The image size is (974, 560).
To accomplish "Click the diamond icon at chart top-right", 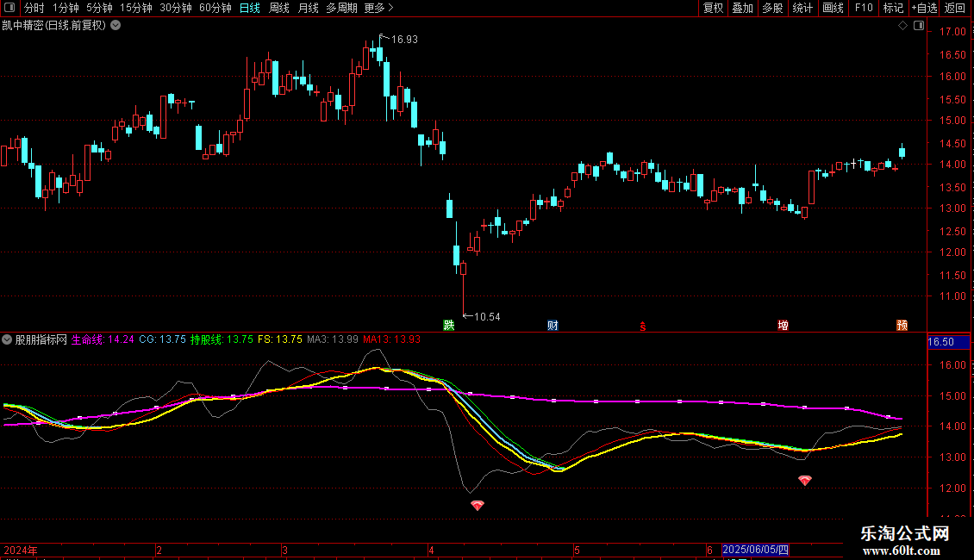I will click(902, 26).
